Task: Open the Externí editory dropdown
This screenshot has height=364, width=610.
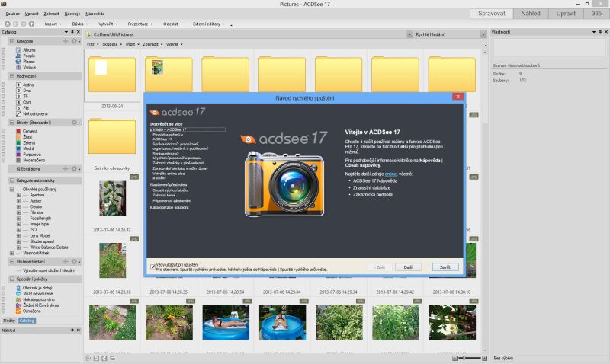Action: click(x=208, y=24)
